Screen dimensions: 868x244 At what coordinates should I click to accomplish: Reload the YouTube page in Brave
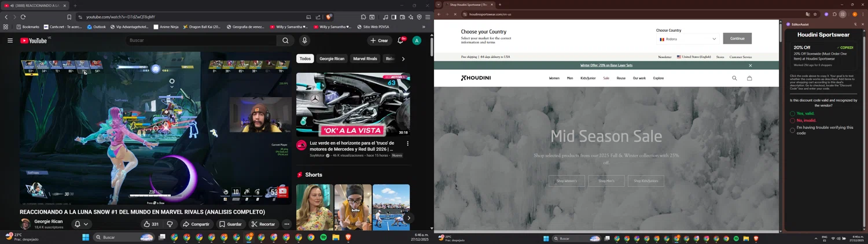click(23, 17)
